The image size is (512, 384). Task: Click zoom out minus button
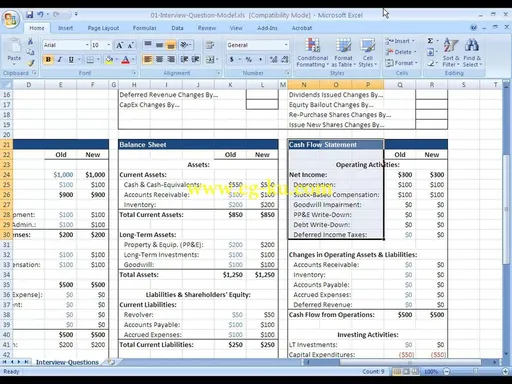point(446,371)
